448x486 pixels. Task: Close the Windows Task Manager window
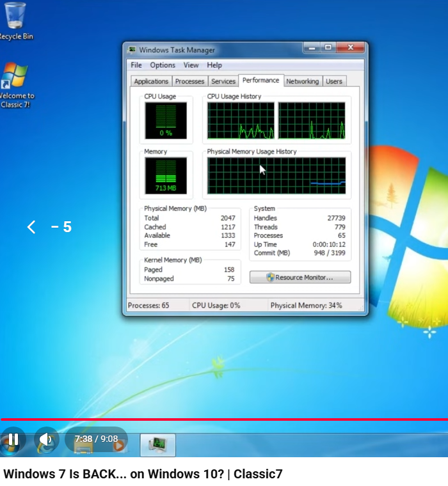(x=351, y=48)
